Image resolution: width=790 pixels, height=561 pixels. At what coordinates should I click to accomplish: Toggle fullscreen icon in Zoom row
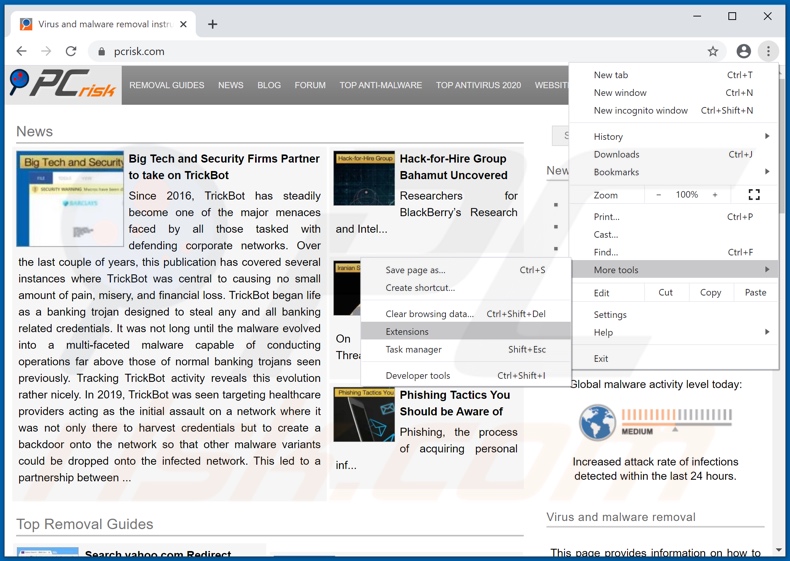coord(754,195)
